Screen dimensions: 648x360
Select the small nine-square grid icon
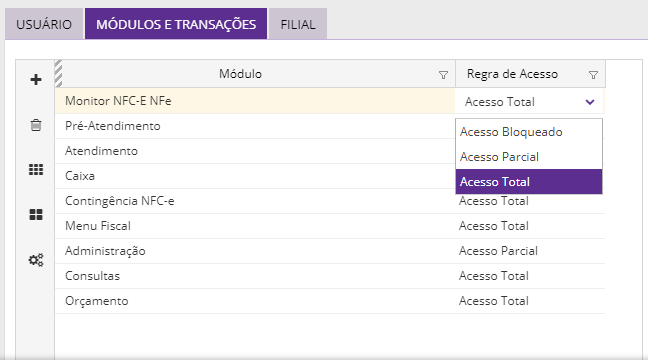click(36, 169)
